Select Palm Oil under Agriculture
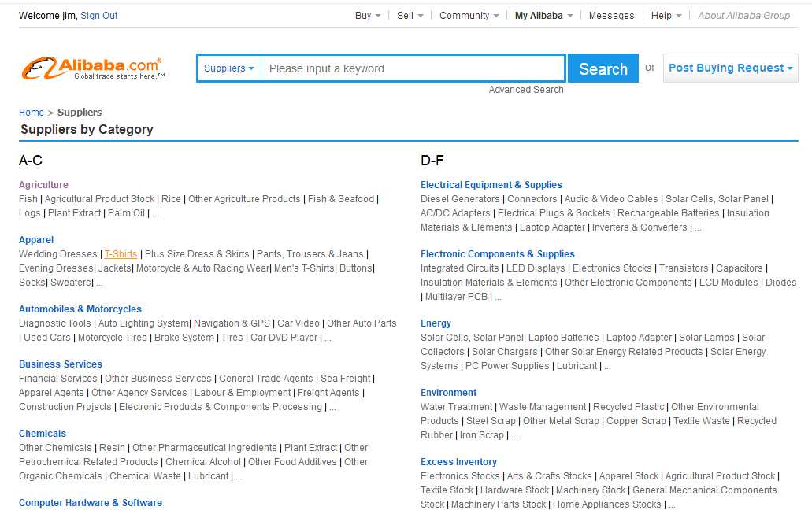This screenshot has width=812, height=510. click(x=126, y=213)
